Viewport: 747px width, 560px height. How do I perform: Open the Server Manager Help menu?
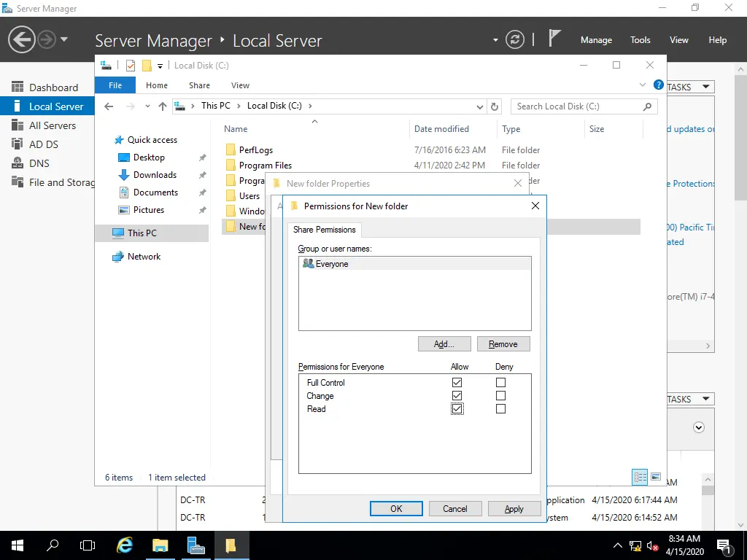pyautogui.click(x=718, y=40)
